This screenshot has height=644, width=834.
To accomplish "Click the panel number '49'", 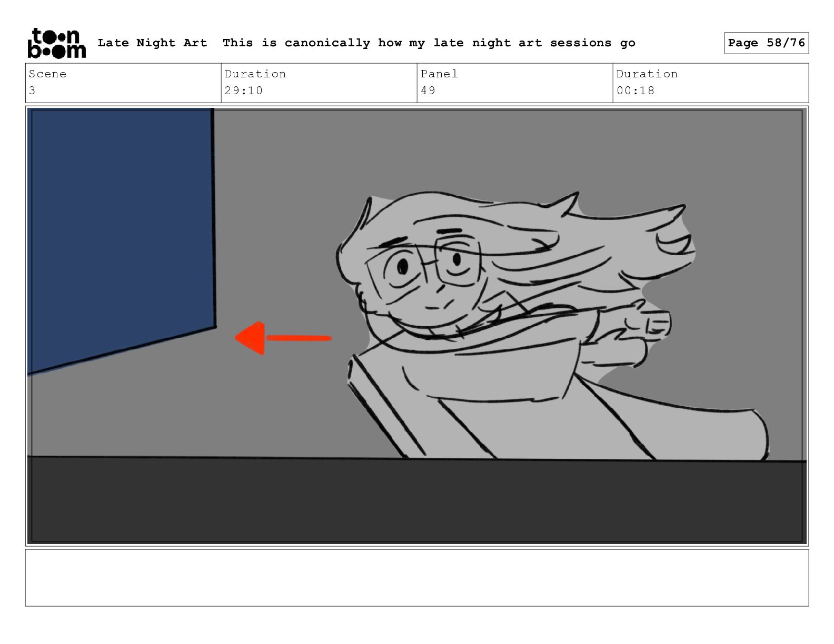I will pos(428,90).
